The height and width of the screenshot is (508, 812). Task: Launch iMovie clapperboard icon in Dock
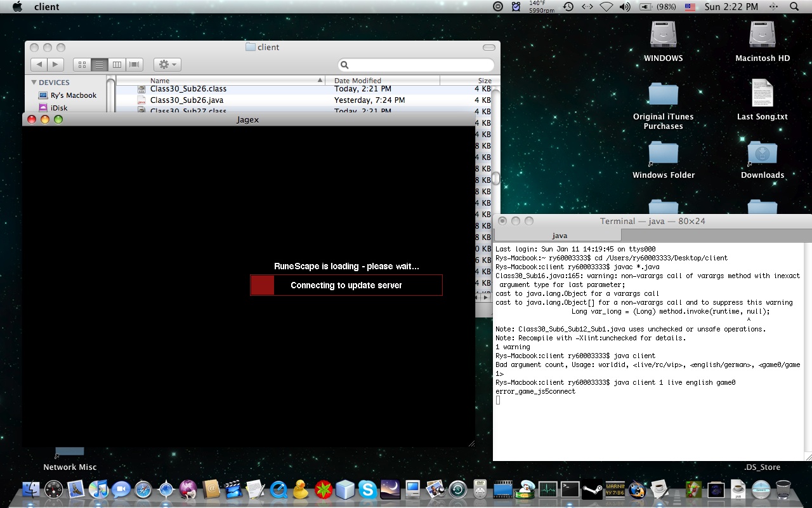click(x=233, y=490)
